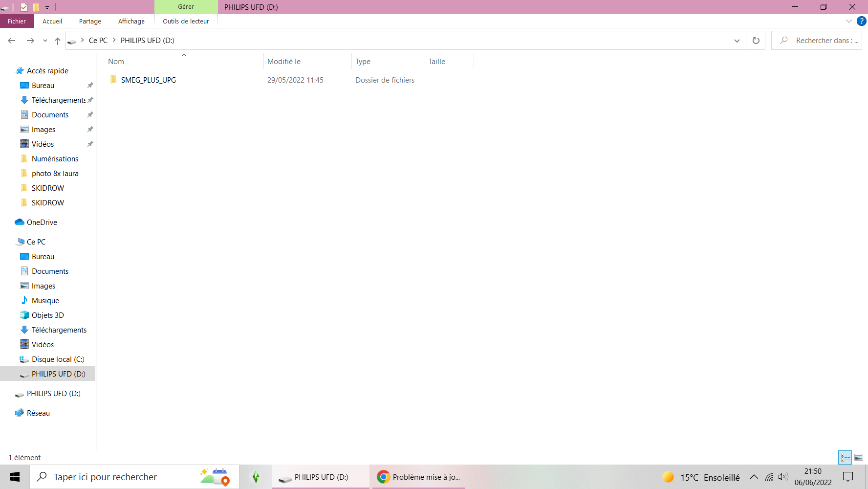Open the notification center icon
The width and height of the screenshot is (868, 489).
848,477
